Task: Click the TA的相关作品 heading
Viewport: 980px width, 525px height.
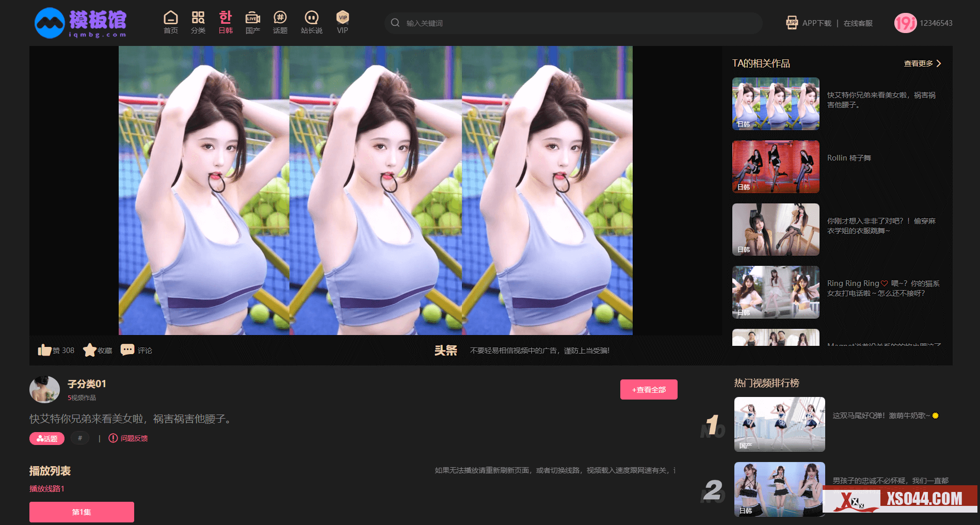Action: pyautogui.click(x=761, y=63)
